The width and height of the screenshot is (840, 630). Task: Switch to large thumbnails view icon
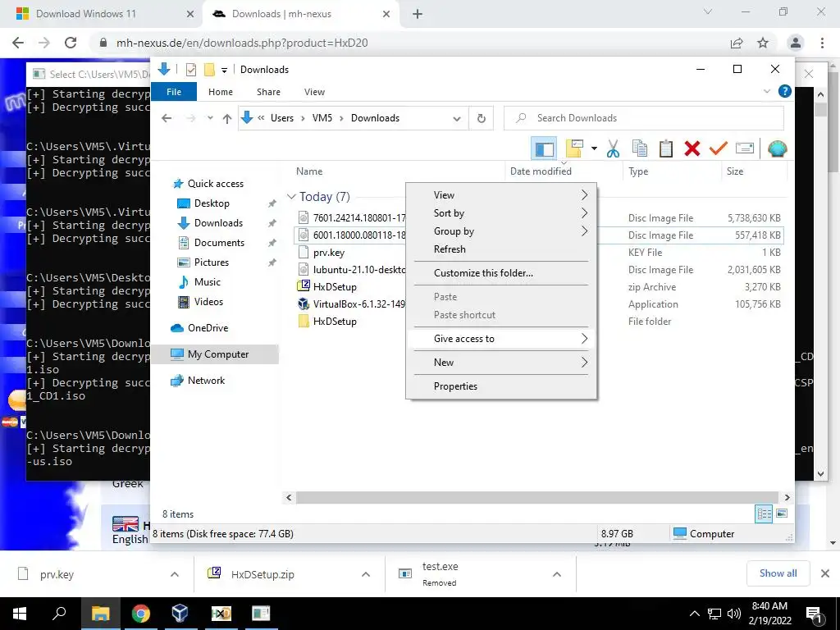coord(782,514)
